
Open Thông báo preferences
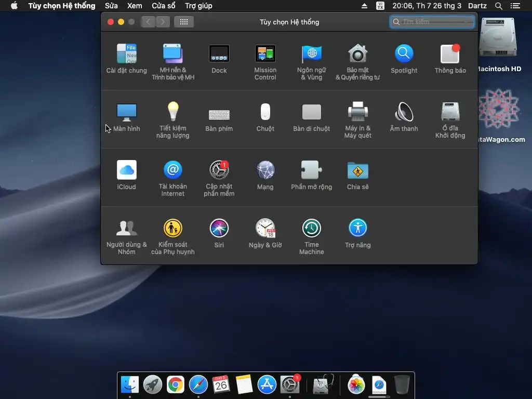(450, 59)
